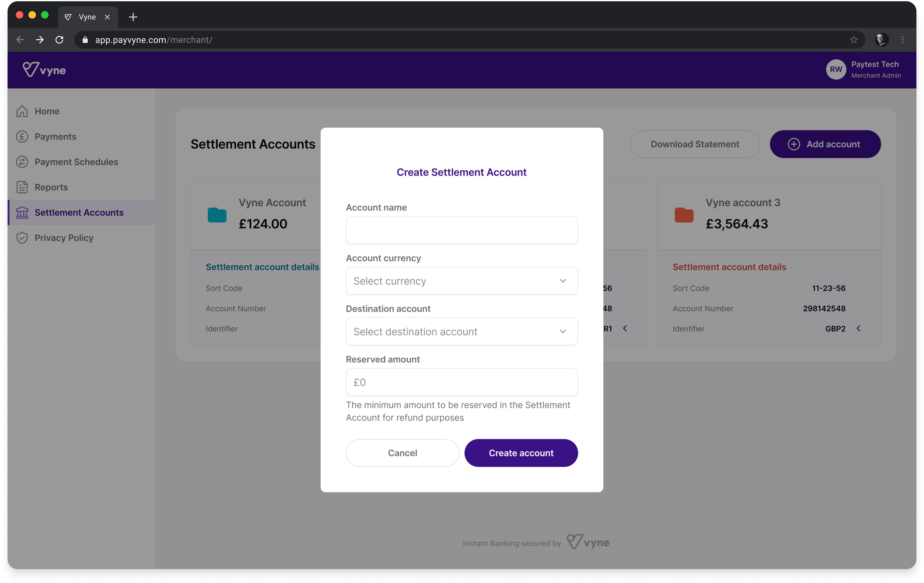
Task: Click the Settlement Accounts bank icon
Action: pos(22,212)
